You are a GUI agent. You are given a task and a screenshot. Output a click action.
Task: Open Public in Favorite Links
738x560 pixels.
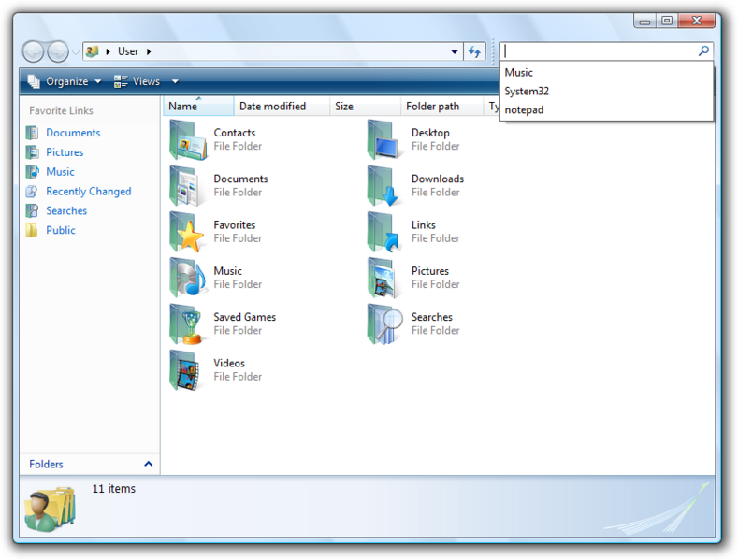(60, 230)
